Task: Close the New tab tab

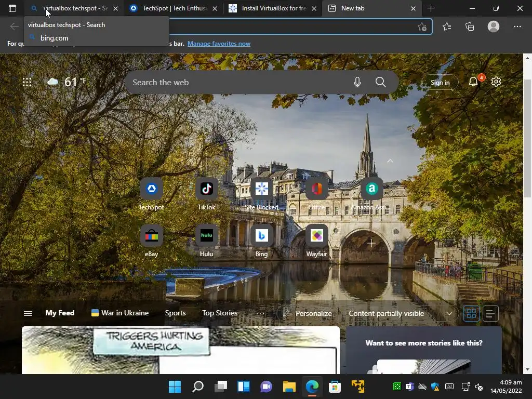Action: (413, 8)
